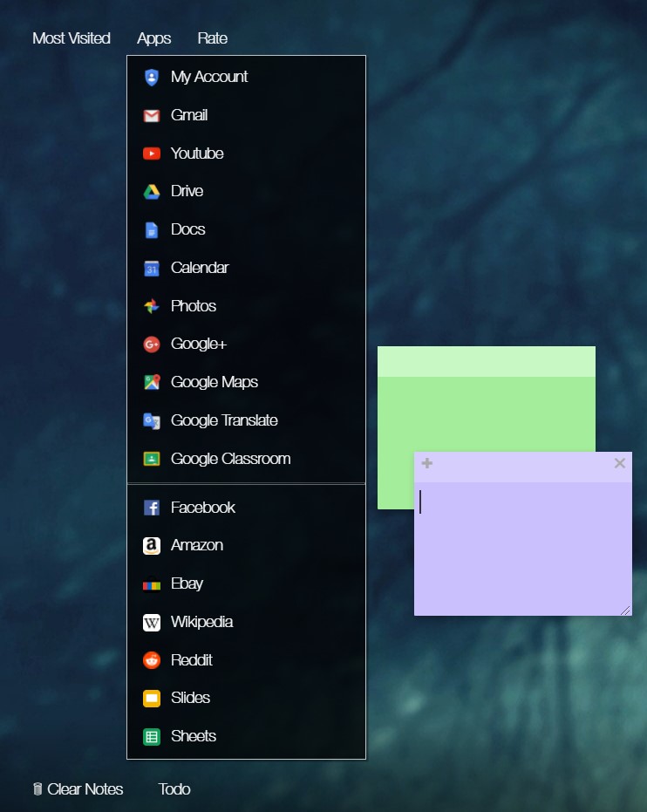Viewport: 647px width, 812px height.
Task: Open the Rate menu item
Action: point(212,38)
